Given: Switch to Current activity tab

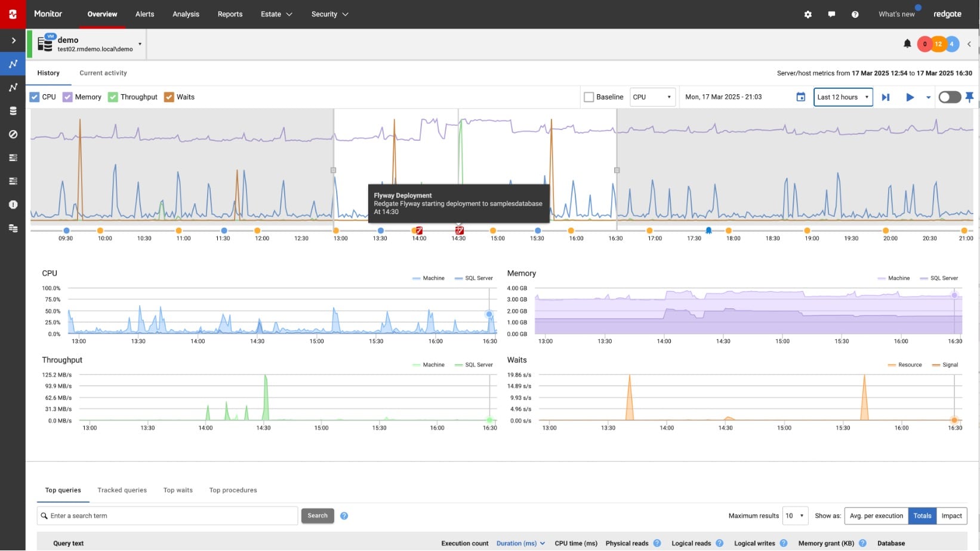Looking at the screenshot, I should click(x=103, y=73).
